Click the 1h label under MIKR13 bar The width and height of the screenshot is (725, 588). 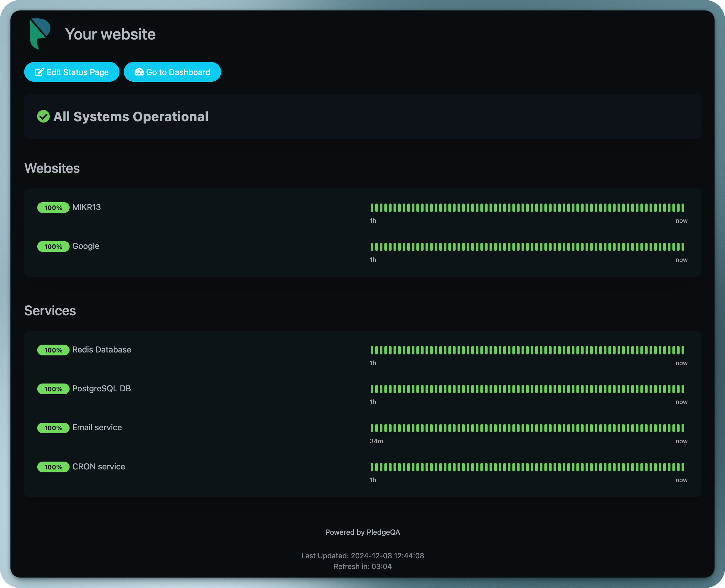point(373,221)
